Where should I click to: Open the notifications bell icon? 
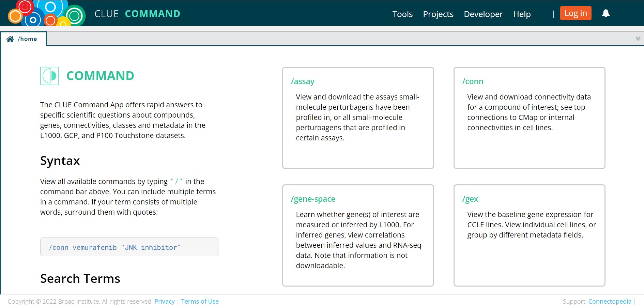pyautogui.click(x=605, y=13)
